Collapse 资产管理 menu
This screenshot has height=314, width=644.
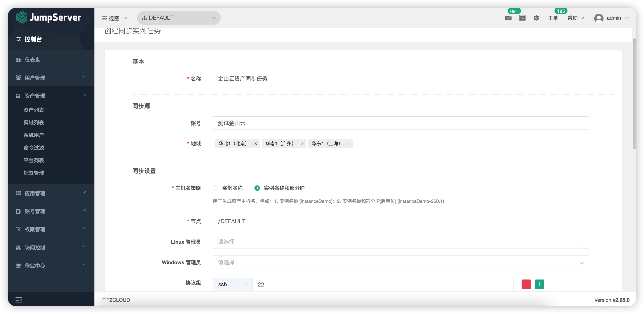pos(51,96)
